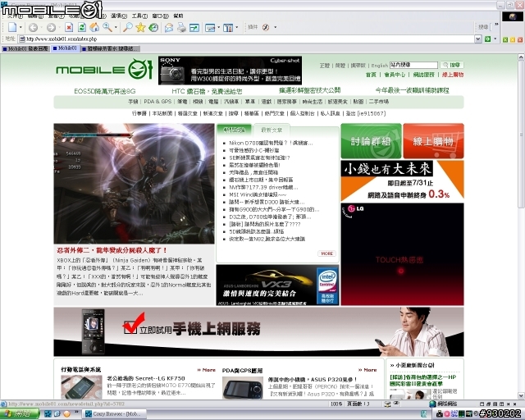Open Favorites with the yellow star icon
Screen dimensions: 525x420
click(x=140, y=27)
